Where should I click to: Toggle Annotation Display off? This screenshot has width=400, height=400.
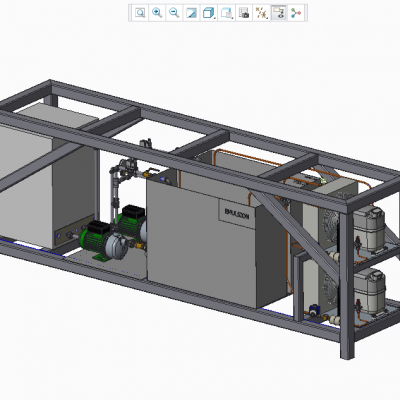(279, 13)
